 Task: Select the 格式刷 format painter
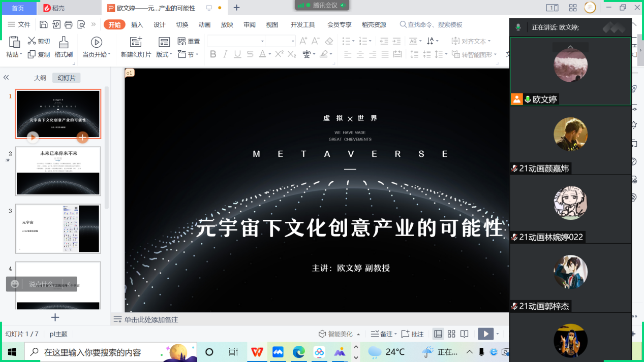point(64,47)
